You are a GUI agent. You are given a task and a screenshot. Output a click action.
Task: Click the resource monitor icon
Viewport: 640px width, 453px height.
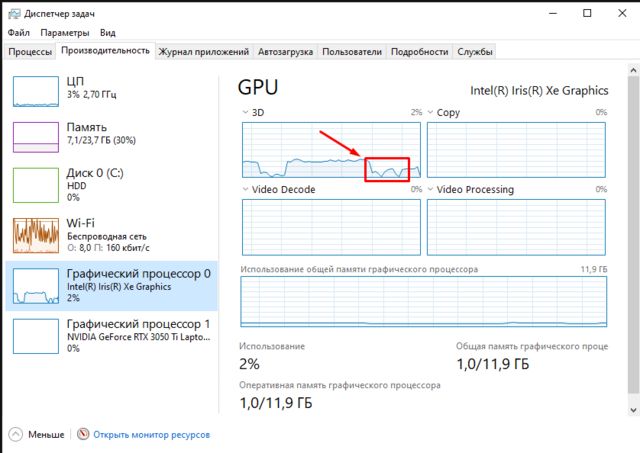[83, 435]
